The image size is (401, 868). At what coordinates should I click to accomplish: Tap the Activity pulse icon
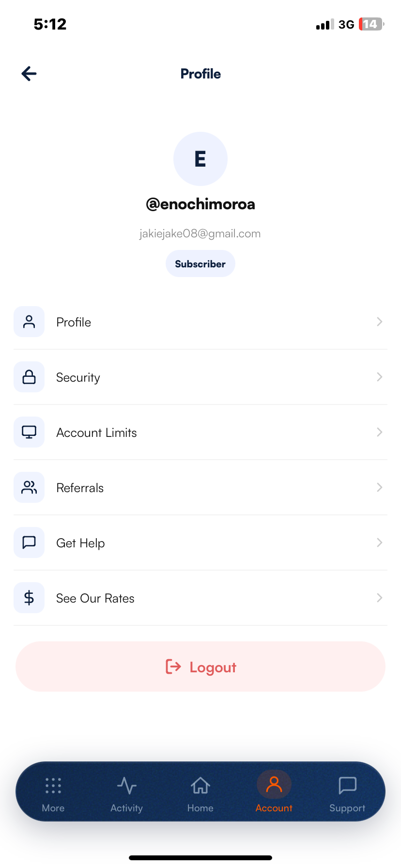(127, 786)
